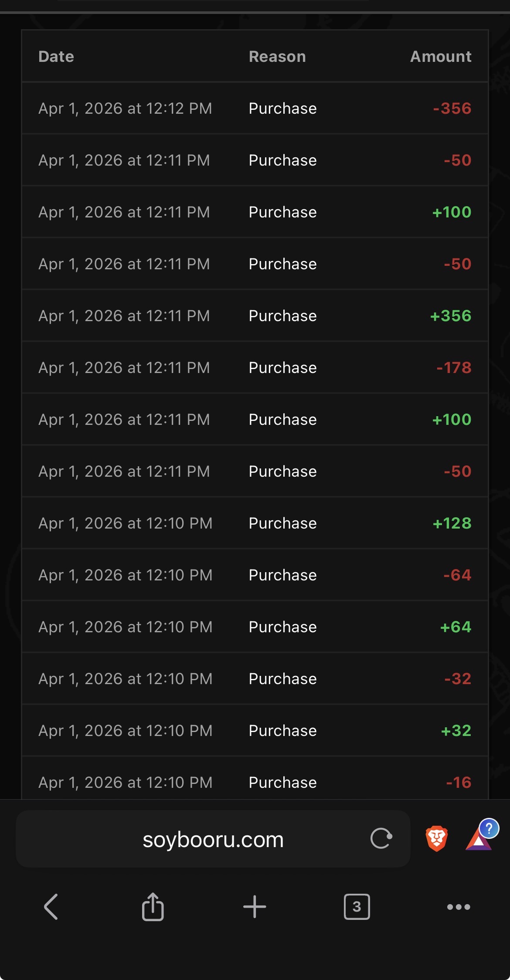Click the Date column header

pos(56,57)
